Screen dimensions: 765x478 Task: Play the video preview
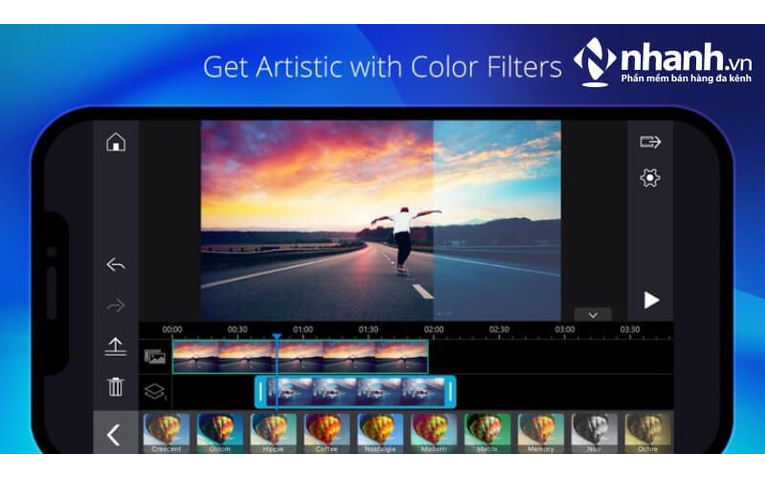651,300
